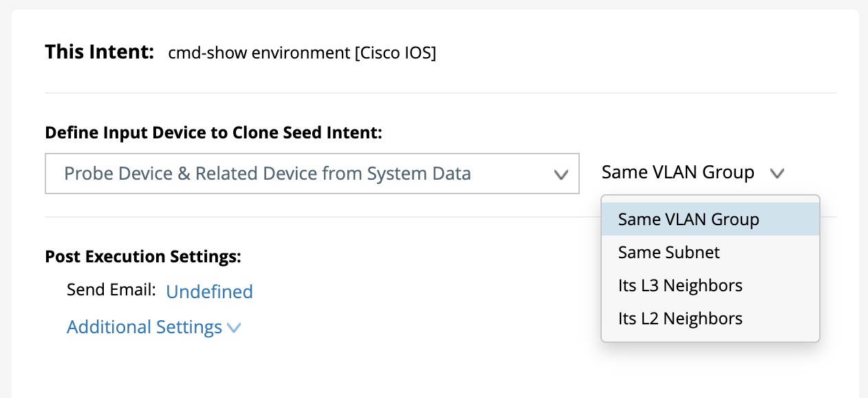This screenshot has width=868, height=398.
Task: Click the This Intent label
Action: tap(99, 52)
